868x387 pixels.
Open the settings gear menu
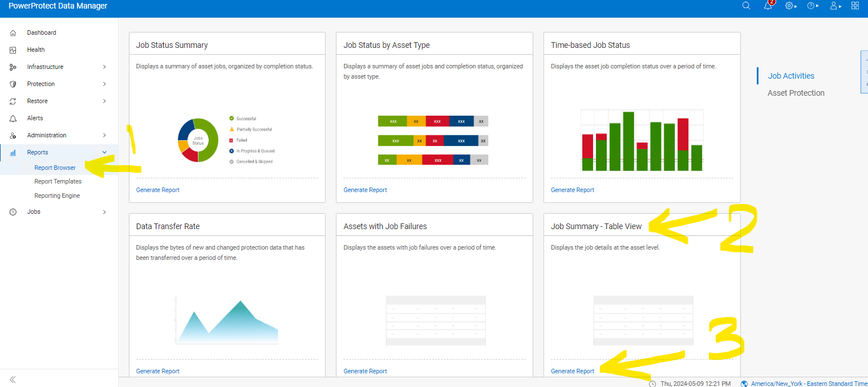pos(790,6)
